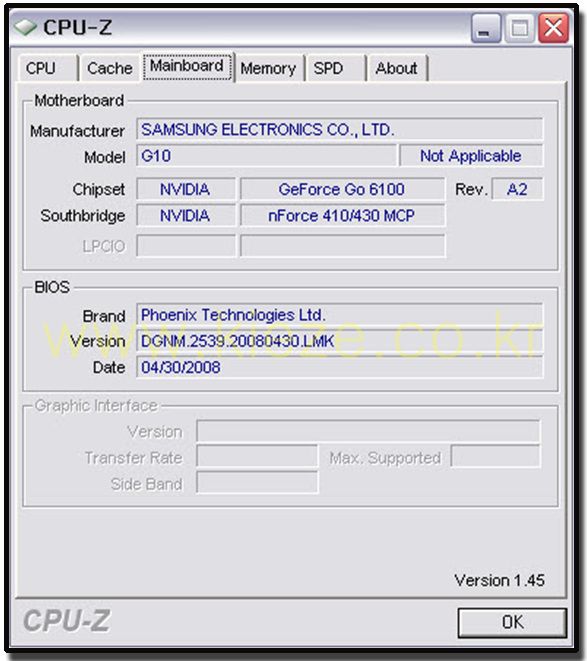587x661 pixels.
Task: Click the BIOS Version field DGNM.2539.20080430.LMK
Action: [x=339, y=341]
